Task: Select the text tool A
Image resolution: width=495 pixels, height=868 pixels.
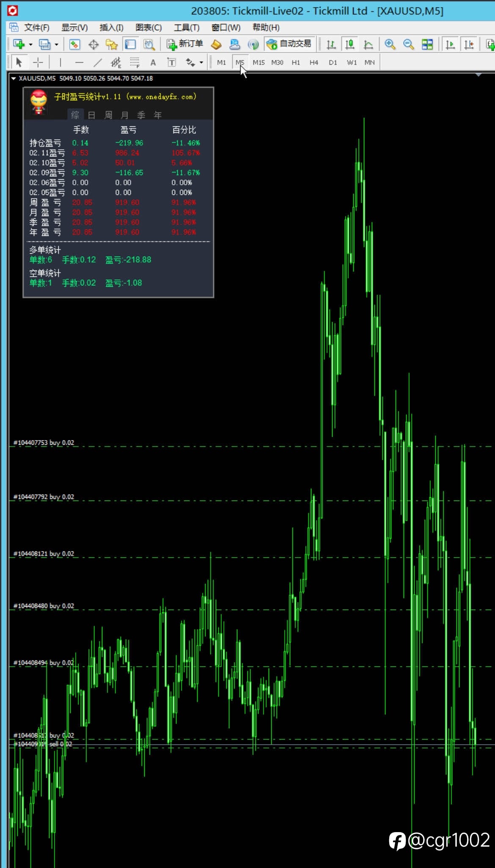Action: click(153, 63)
